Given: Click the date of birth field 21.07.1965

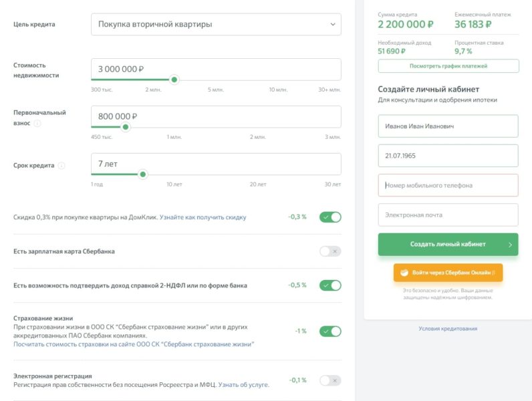Looking at the screenshot, I should [448, 156].
